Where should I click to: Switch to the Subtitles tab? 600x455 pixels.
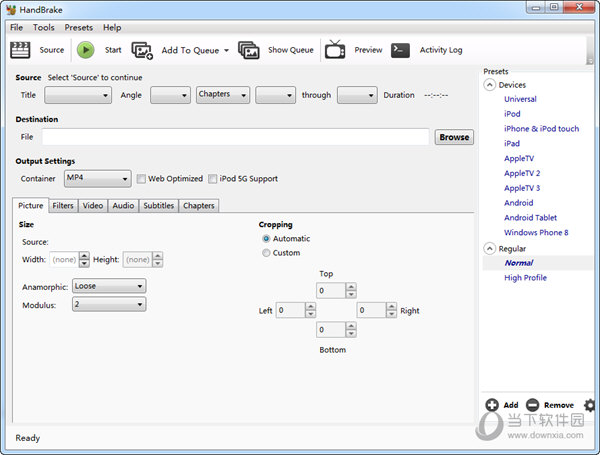159,205
